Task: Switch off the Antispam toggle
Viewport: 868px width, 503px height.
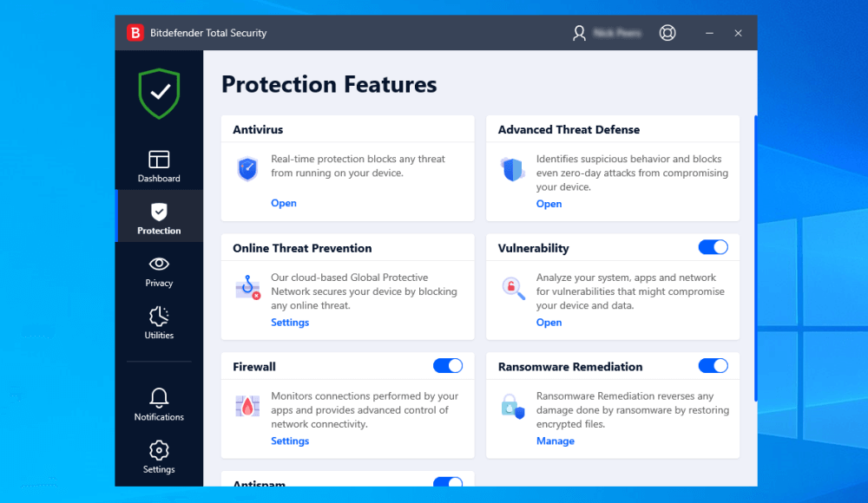Action: [x=448, y=481]
